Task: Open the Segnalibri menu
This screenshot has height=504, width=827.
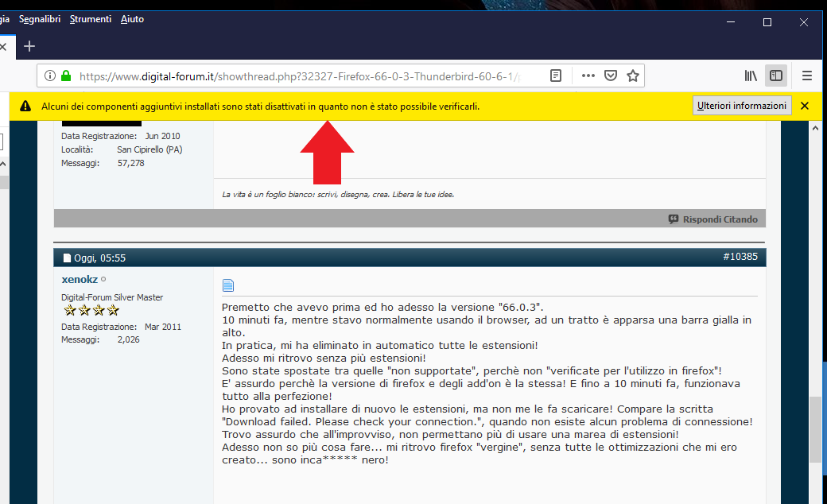Action: point(40,19)
